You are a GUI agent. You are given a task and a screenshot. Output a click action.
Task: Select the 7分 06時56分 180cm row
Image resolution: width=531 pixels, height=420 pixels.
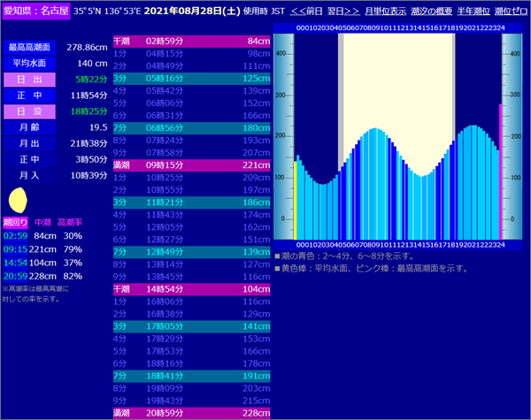click(x=192, y=128)
